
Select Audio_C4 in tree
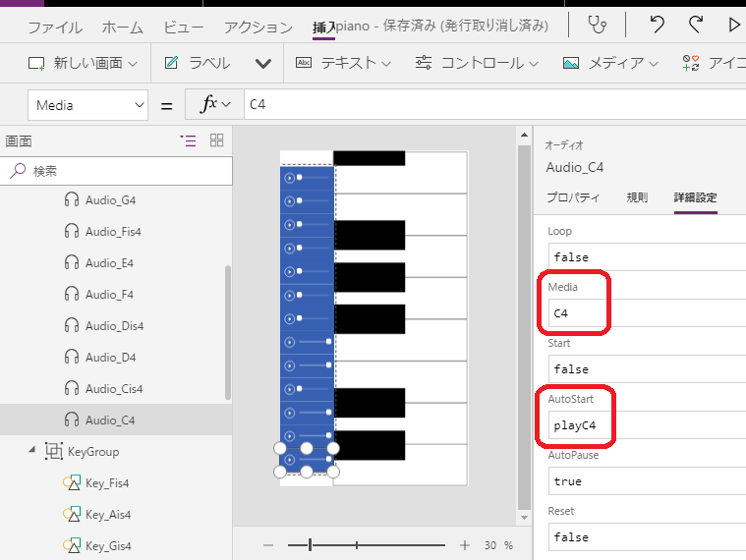click(116, 420)
